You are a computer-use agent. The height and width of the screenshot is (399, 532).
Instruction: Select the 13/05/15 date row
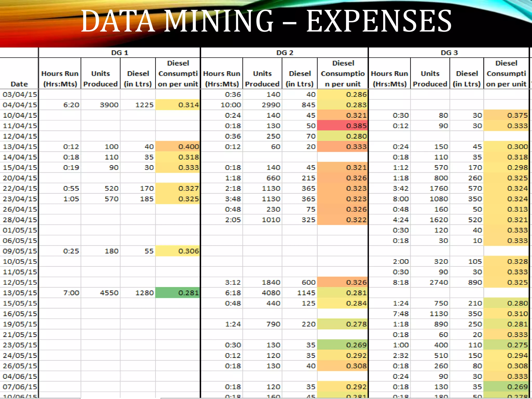(x=20, y=293)
